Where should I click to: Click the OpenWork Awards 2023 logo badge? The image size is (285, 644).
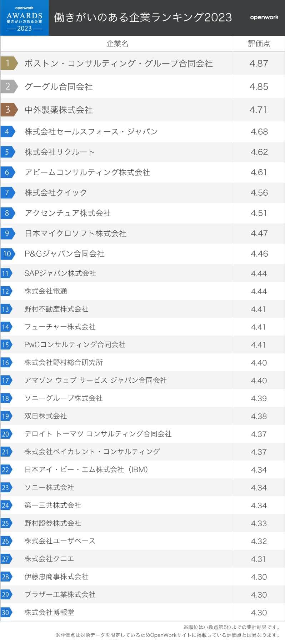coord(24,18)
